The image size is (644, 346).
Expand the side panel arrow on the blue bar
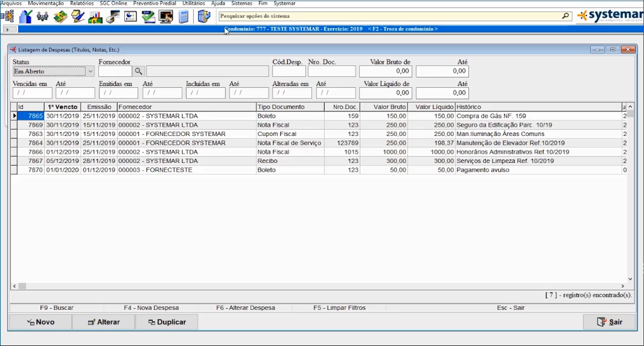[7, 29]
